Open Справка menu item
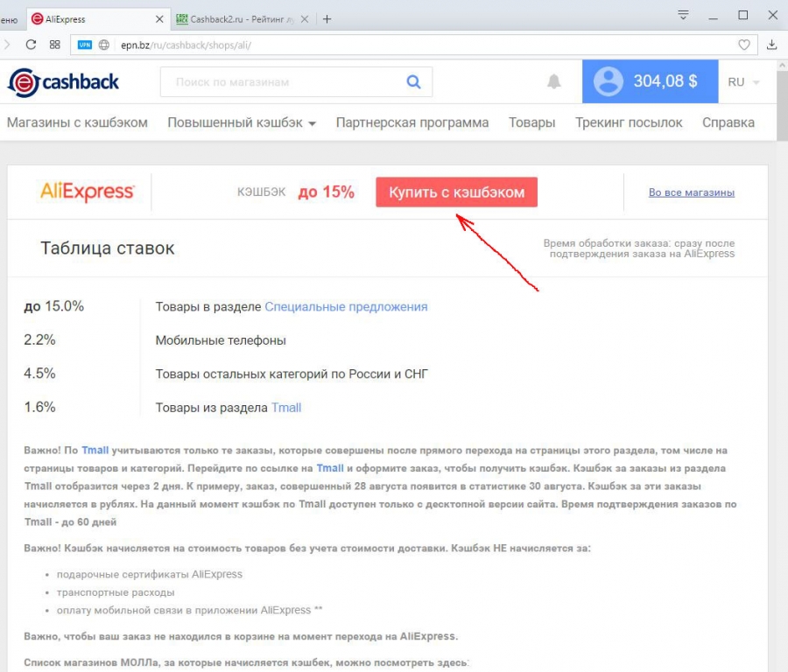Viewport: 788px width, 672px height. pos(728,122)
